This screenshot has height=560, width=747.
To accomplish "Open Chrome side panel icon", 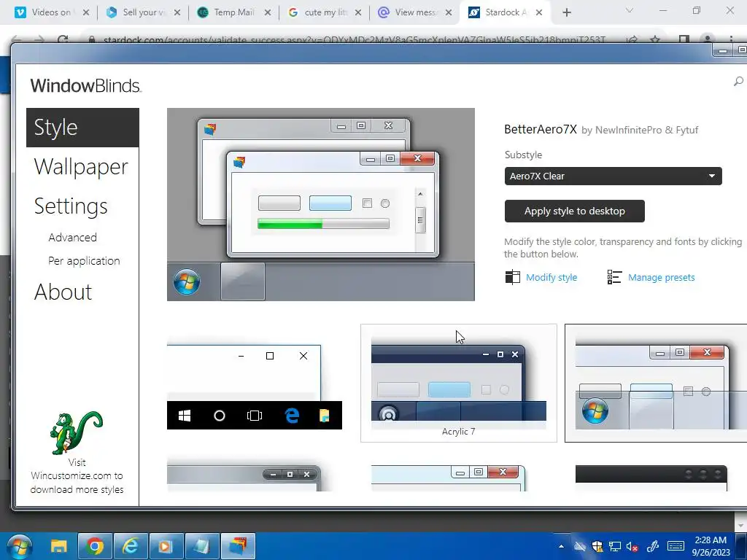I will click(684, 39).
